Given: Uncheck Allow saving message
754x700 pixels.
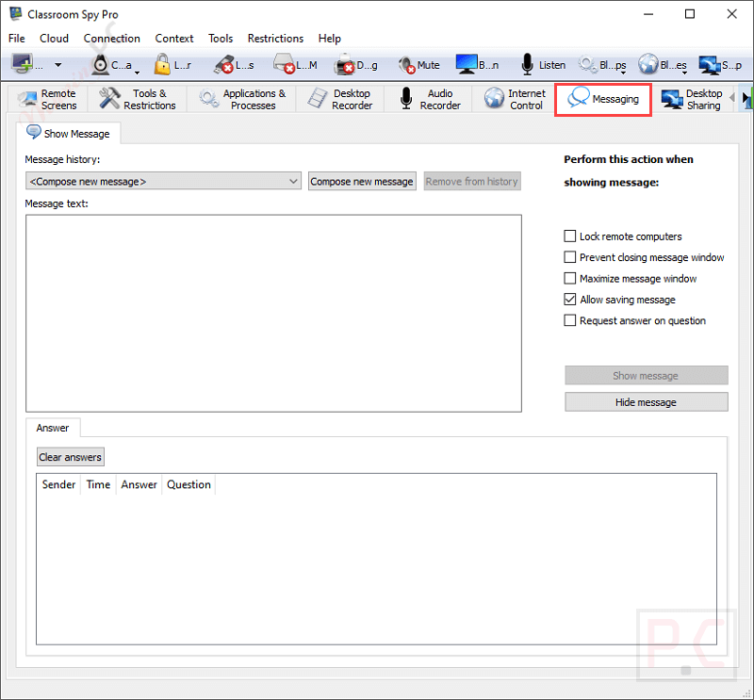Looking at the screenshot, I should pos(570,299).
